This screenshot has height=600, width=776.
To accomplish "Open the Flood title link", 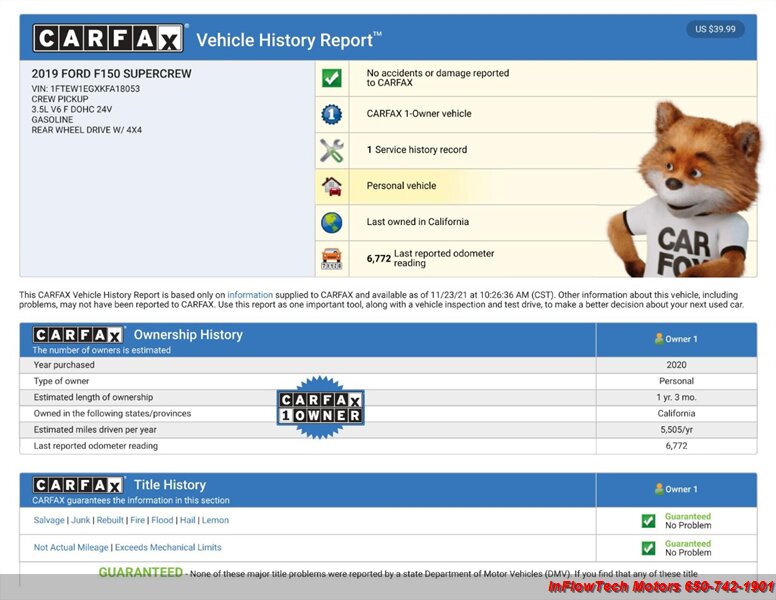I will (162, 520).
